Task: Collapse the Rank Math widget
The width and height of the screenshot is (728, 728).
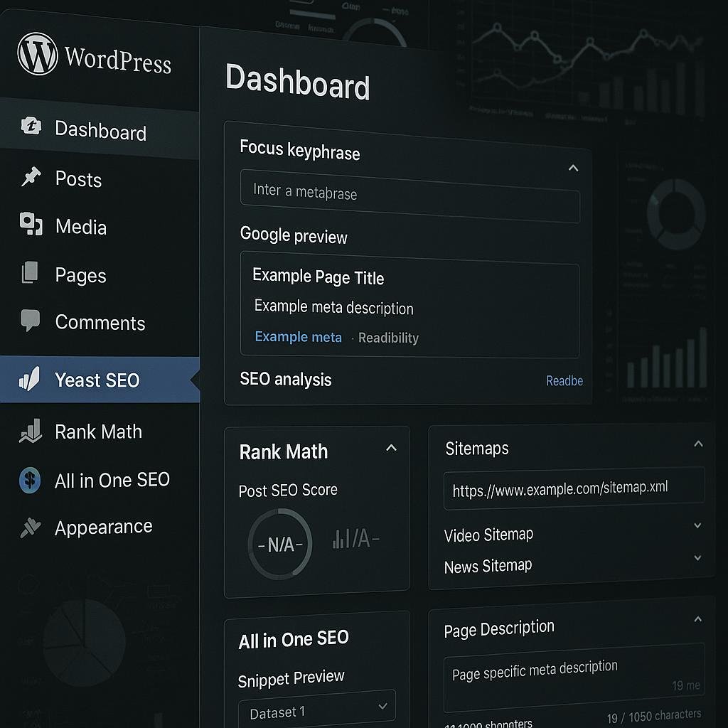Action: (x=392, y=448)
